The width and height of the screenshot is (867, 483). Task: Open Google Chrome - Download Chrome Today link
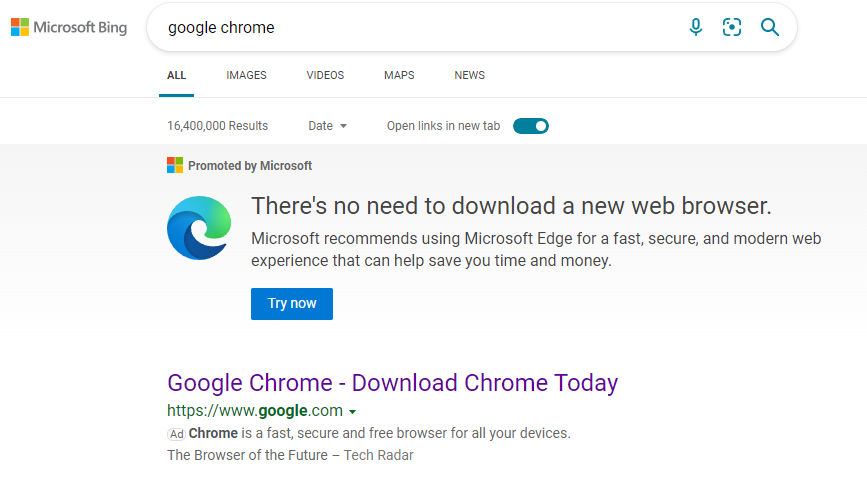pyautogui.click(x=393, y=383)
